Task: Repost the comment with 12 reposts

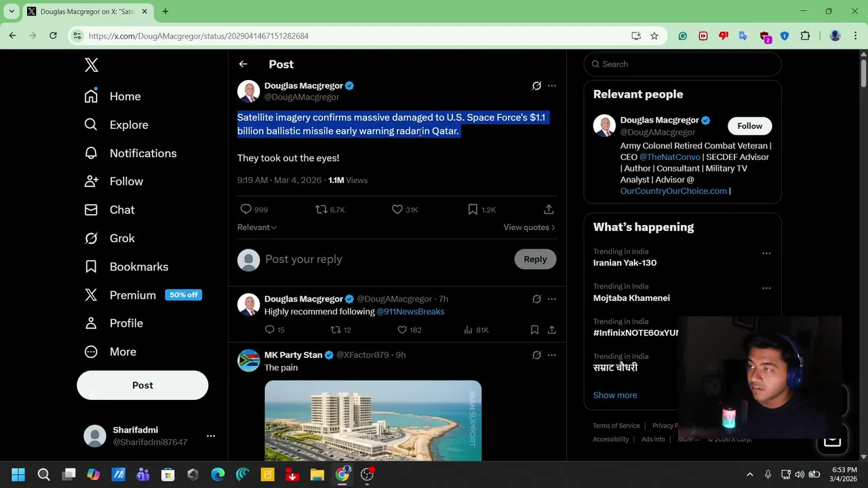Action: click(340, 330)
